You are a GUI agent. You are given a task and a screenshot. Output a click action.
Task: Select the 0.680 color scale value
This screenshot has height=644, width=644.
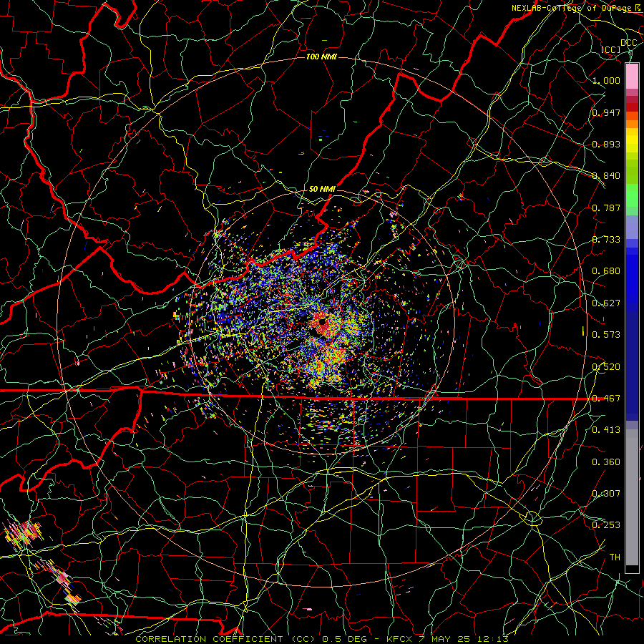[x=606, y=271]
